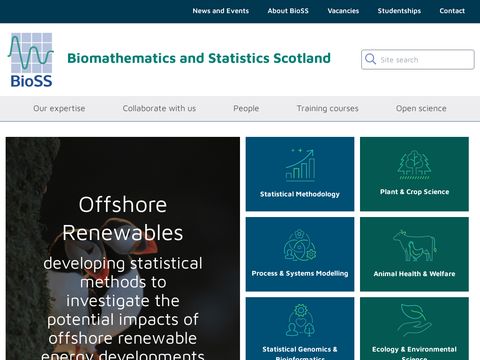Go to People section
Screen dimensions: 480x360
tap(246, 108)
